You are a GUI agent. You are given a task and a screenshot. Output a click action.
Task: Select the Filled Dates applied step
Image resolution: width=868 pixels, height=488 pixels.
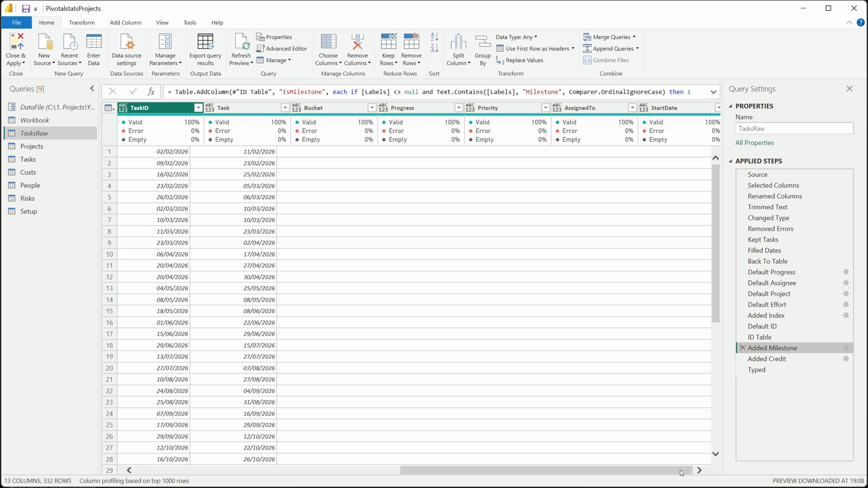(764, 251)
